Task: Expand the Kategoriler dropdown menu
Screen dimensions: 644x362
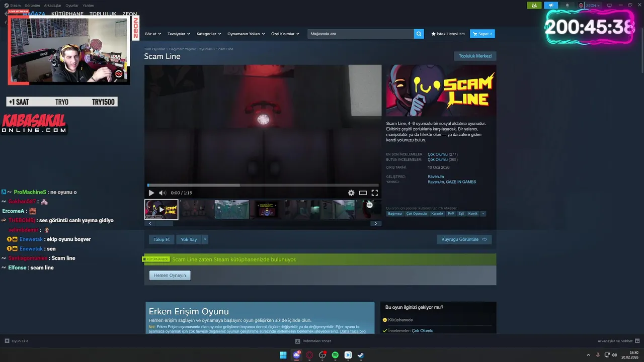Action: (x=209, y=34)
